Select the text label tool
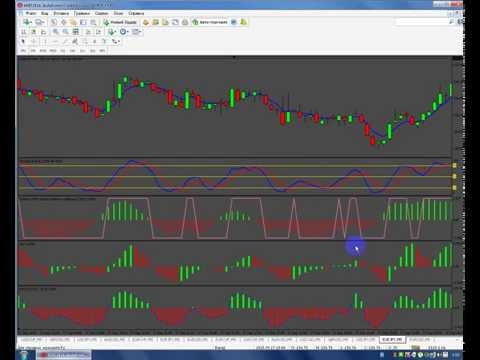The image size is (480, 360). (x=104, y=41)
